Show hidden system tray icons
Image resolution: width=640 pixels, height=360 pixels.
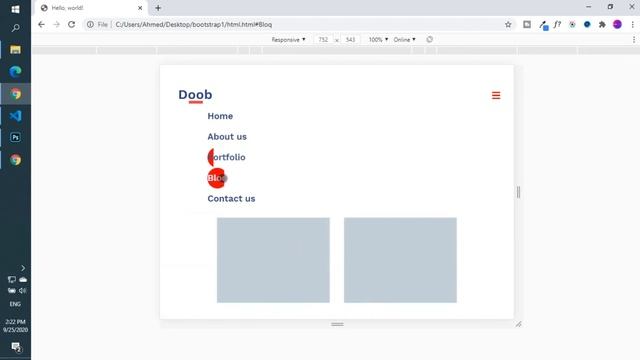23,268
